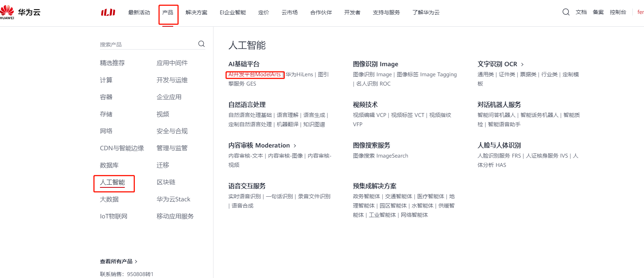Click 华为HiLens product link
644x278 pixels.
pyautogui.click(x=300, y=74)
